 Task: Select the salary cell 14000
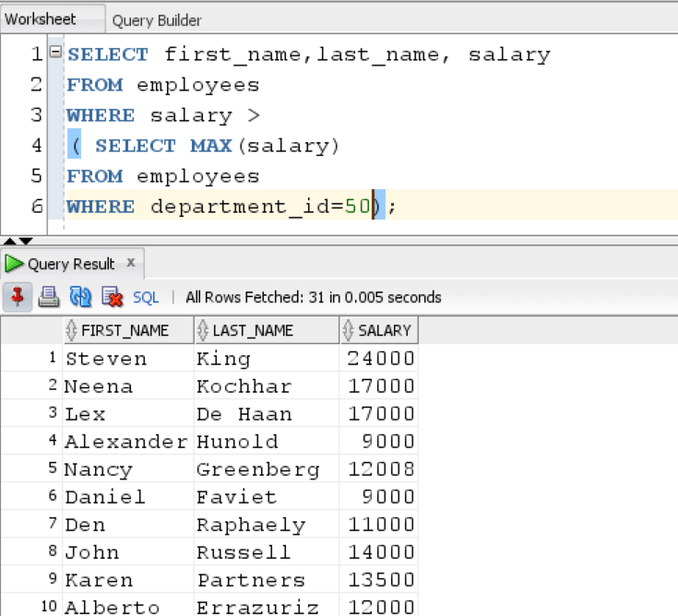click(379, 552)
